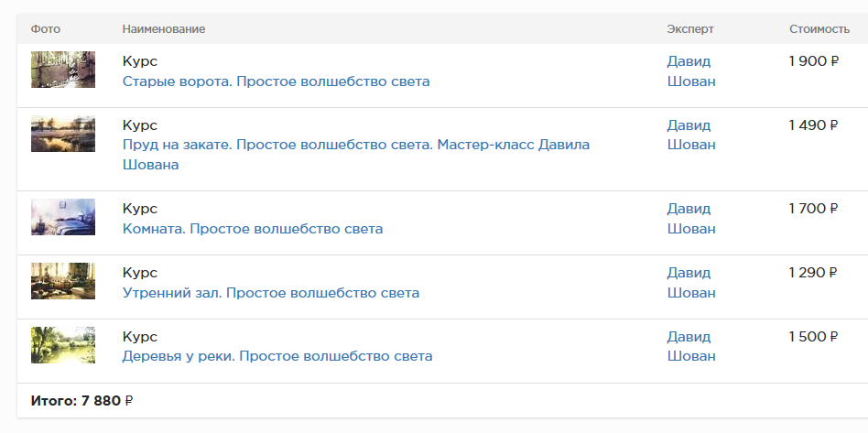Click the Эксперт column header
Viewport: 868px width, 433px height.
click(689, 29)
